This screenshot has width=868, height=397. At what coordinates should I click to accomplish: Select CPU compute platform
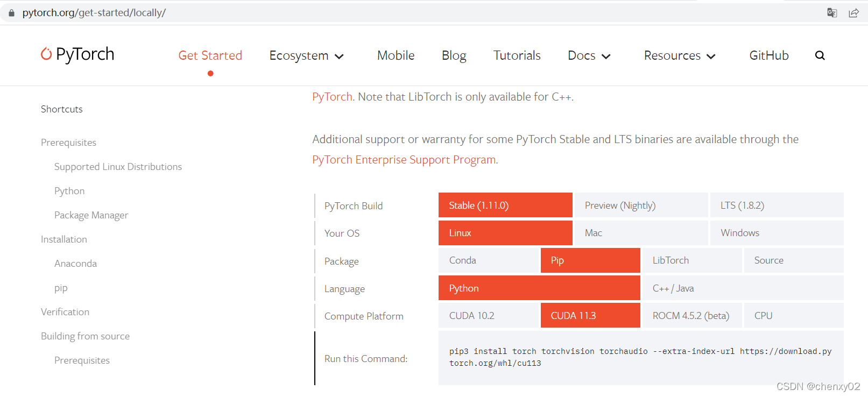click(x=794, y=315)
